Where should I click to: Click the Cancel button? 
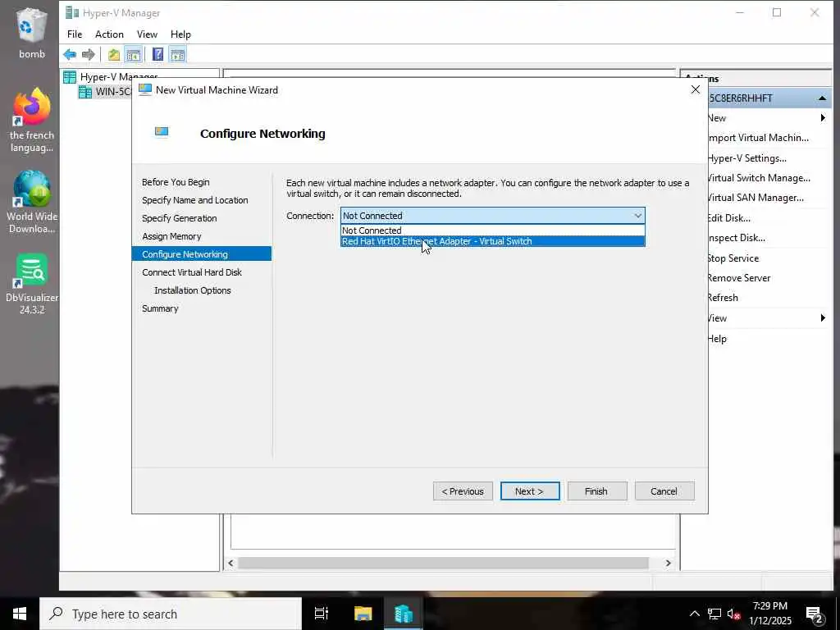[x=664, y=491]
